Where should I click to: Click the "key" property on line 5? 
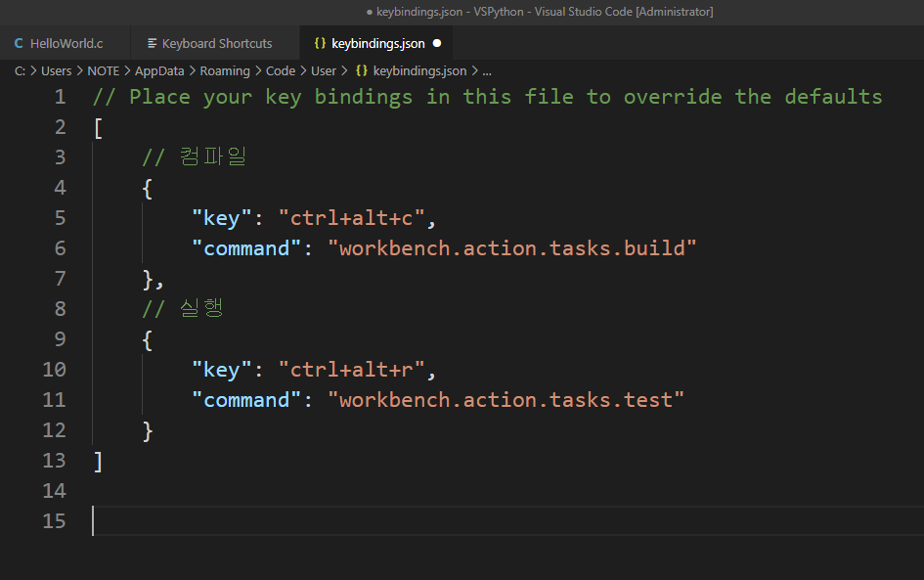[x=222, y=218]
